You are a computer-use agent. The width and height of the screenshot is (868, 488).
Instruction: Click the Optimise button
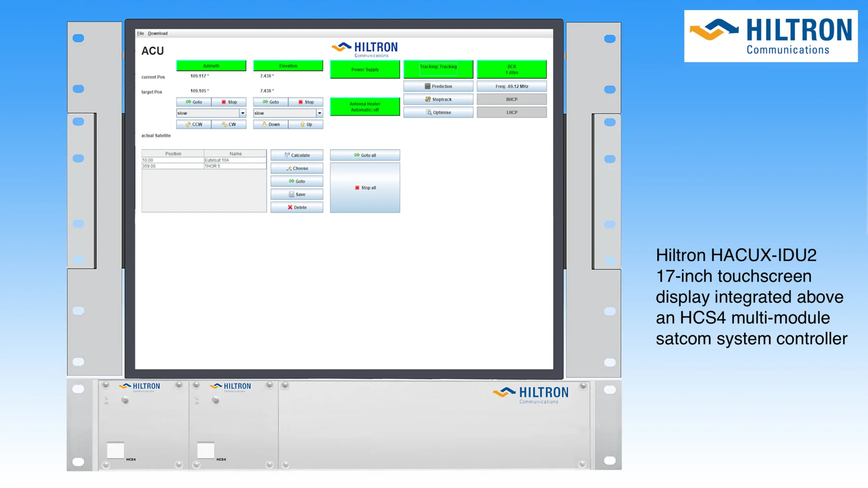click(438, 112)
